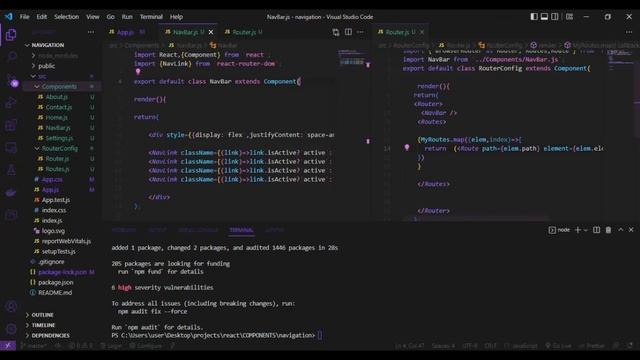Open the Edit menu
The height and width of the screenshot is (360, 640).
42,17
